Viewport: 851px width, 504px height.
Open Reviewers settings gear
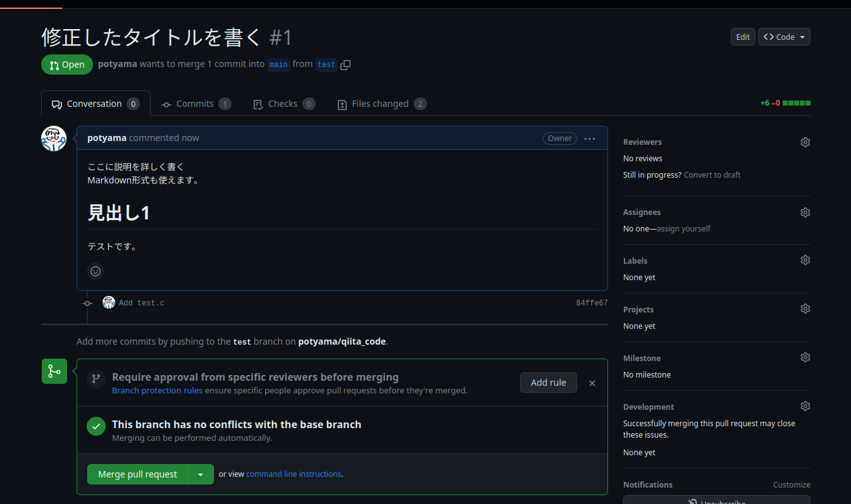click(x=805, y=142)
